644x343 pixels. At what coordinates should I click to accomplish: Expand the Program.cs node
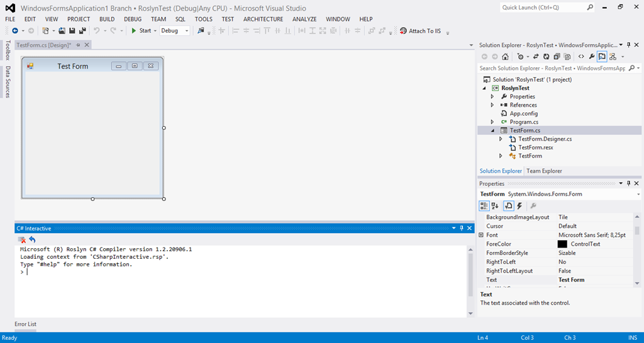tap(492, 122)
